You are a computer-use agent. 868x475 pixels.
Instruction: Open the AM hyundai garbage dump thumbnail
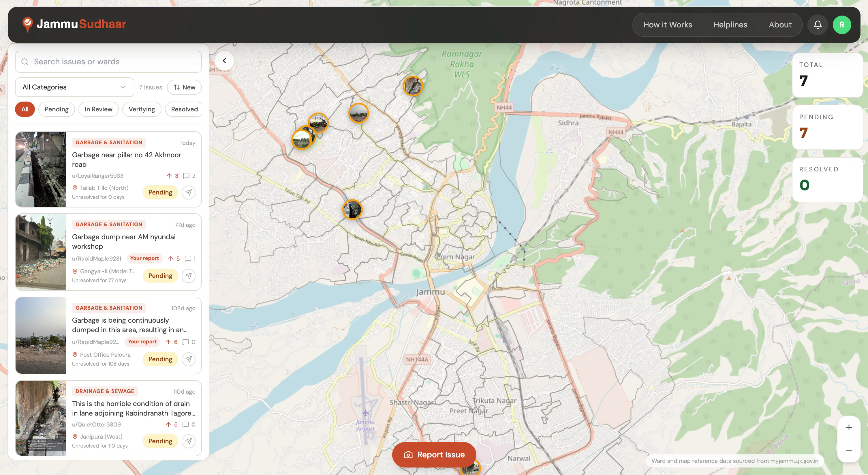[x=41, y=252]
